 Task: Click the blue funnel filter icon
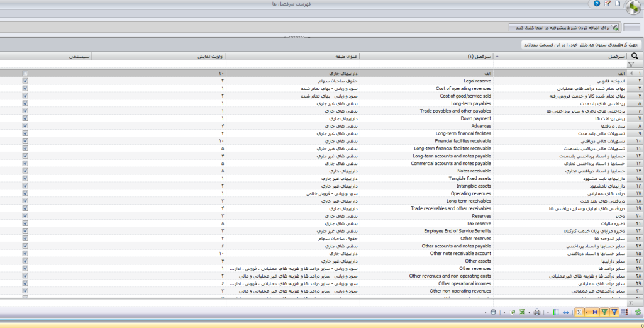point(614,312)
